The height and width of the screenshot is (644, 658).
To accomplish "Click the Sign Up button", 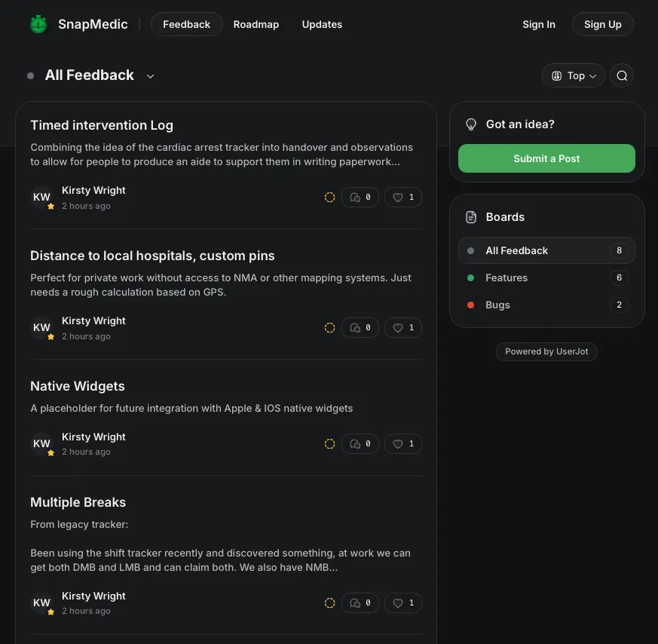I will point(602,23).
